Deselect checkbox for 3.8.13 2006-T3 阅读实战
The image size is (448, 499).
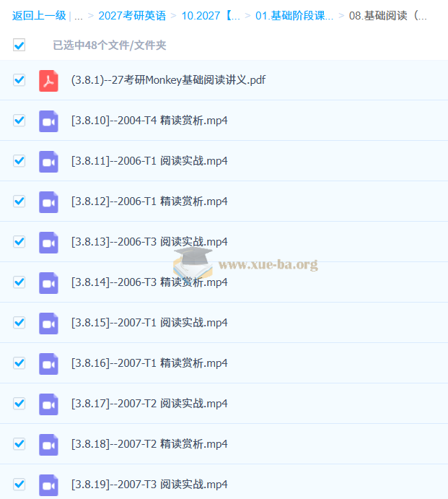click(x=19, y=242)
